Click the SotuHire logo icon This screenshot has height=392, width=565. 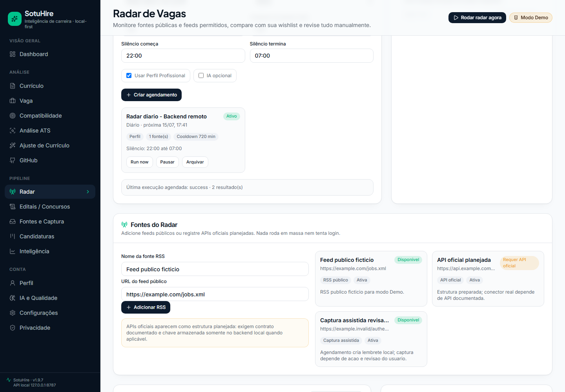point(15,18)
